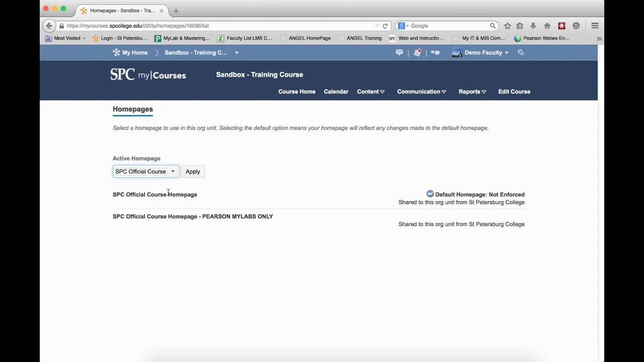Image resolution: width=644 pixels, height=362 pixels.
Task: Click the My Home pinwheel icon
Action: 116,52
